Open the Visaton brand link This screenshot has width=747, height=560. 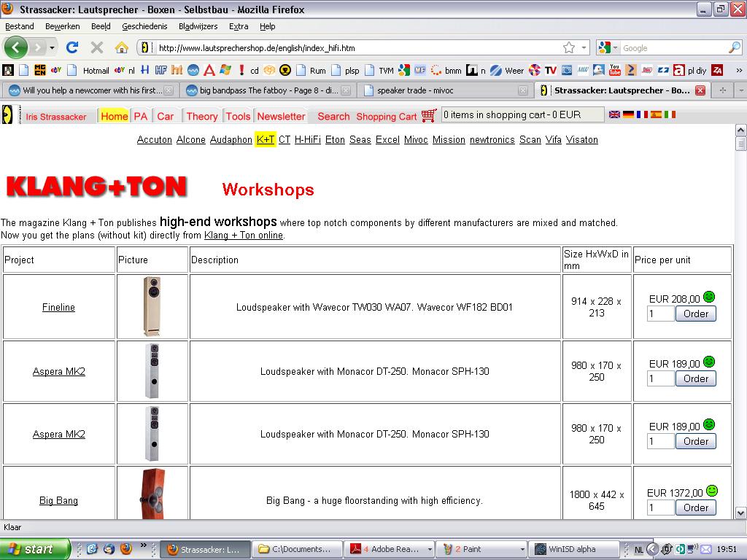coord(581,139)
